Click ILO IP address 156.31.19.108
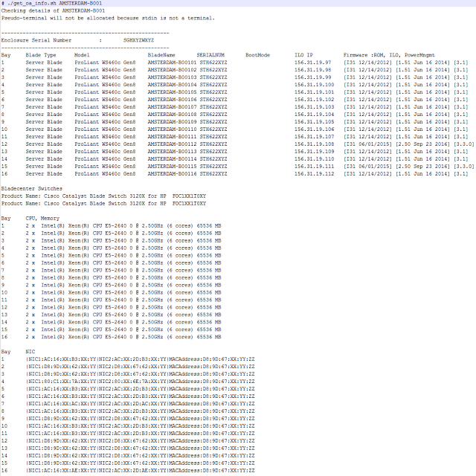The height and width of the screenshot is (476, 476). click(x=315, y=144)
